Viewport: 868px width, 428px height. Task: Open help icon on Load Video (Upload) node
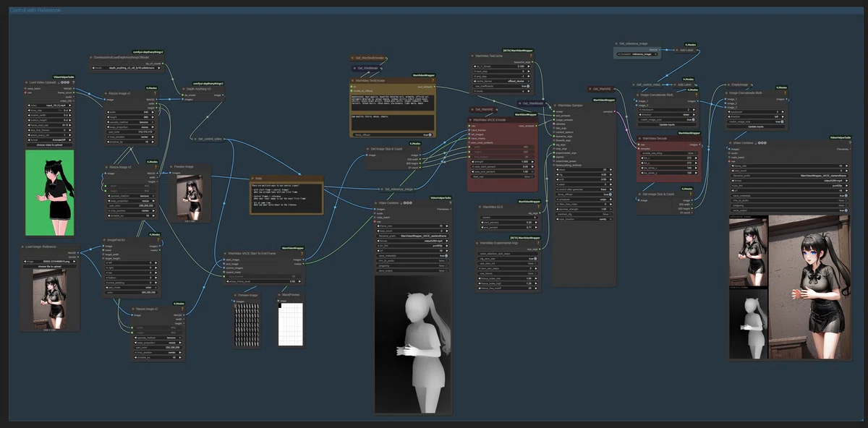tap(73, 82)
